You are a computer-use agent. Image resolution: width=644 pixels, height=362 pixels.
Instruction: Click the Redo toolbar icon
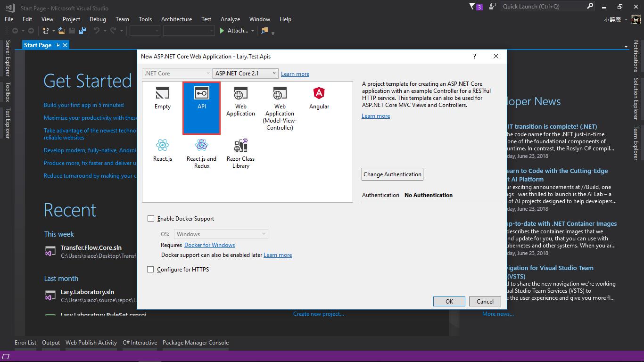113,31
